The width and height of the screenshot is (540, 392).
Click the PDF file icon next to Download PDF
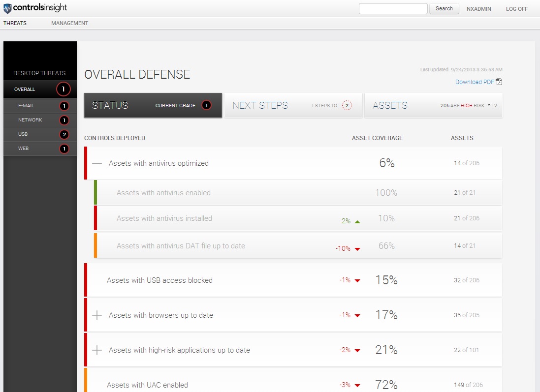coord(499,82)
